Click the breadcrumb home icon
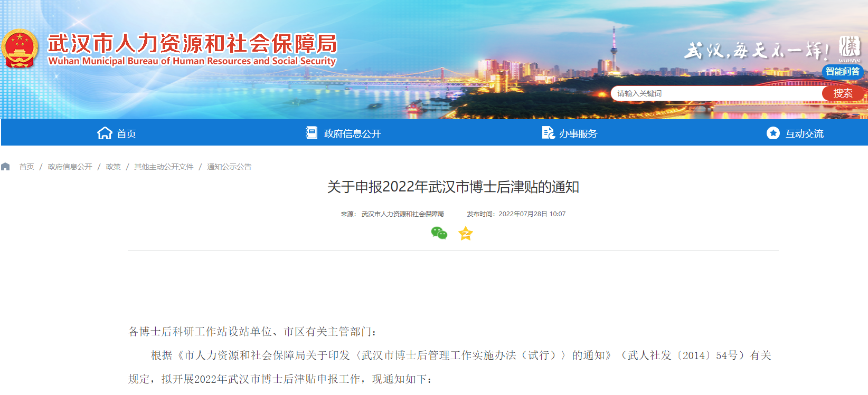The image size is (868, 395). coord(6,167)
